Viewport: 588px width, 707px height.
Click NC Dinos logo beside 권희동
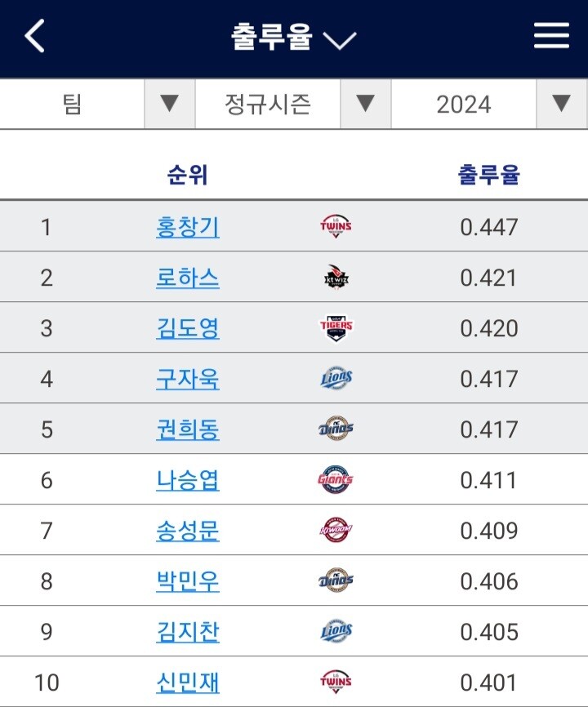336,429
